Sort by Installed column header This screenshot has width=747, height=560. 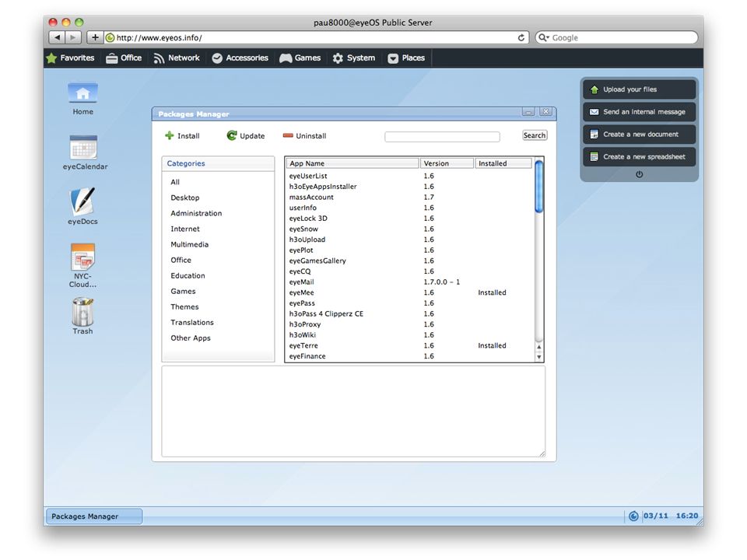click(503, 163)
